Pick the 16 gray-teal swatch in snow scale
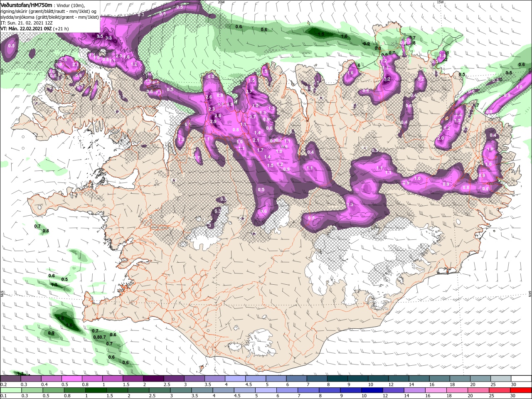Image resolution: width=532 pixels, height=399 pixels. (x=439, y=379)
